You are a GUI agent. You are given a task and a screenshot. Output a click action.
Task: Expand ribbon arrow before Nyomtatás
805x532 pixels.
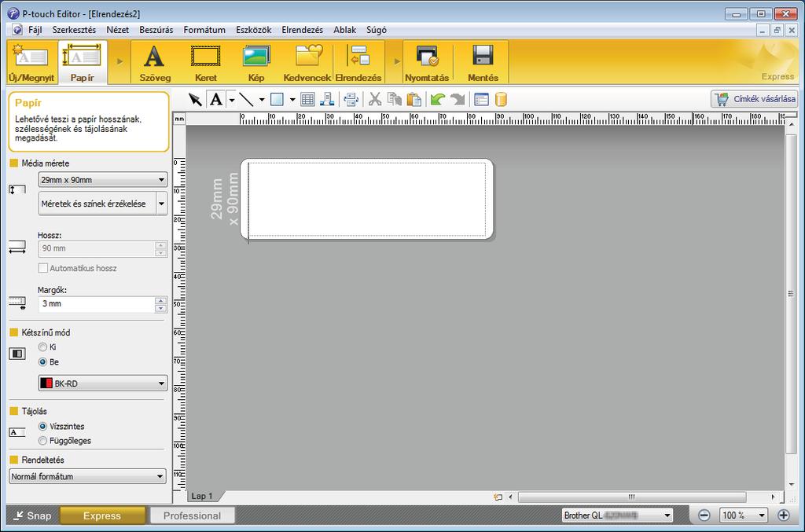396,61
